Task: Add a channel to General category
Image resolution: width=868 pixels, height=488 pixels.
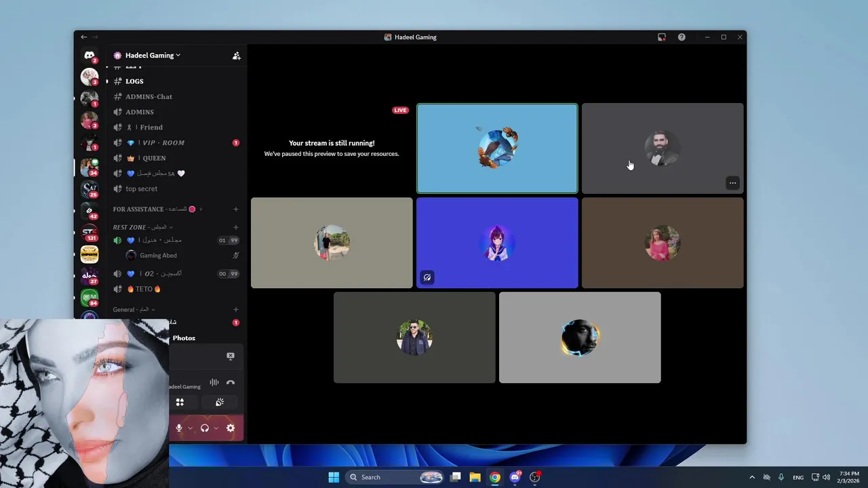Action: (236, 310)
